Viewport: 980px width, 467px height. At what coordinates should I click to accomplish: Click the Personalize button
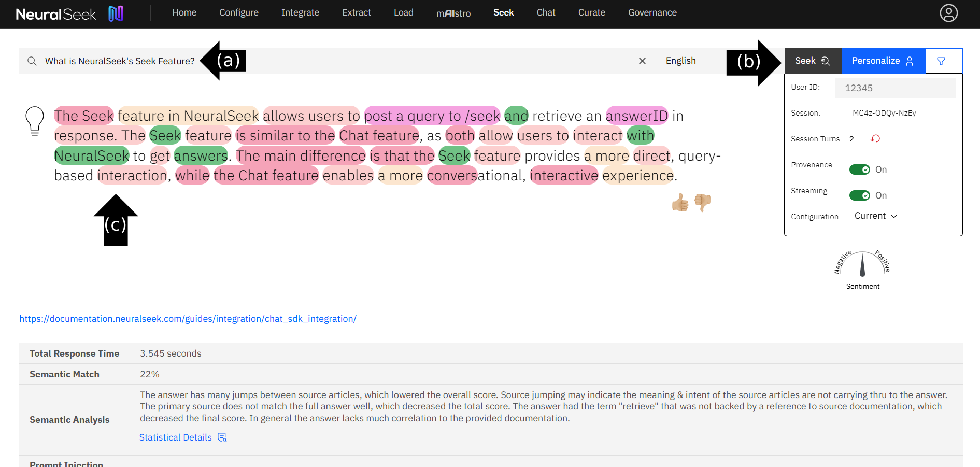[883, 61]
